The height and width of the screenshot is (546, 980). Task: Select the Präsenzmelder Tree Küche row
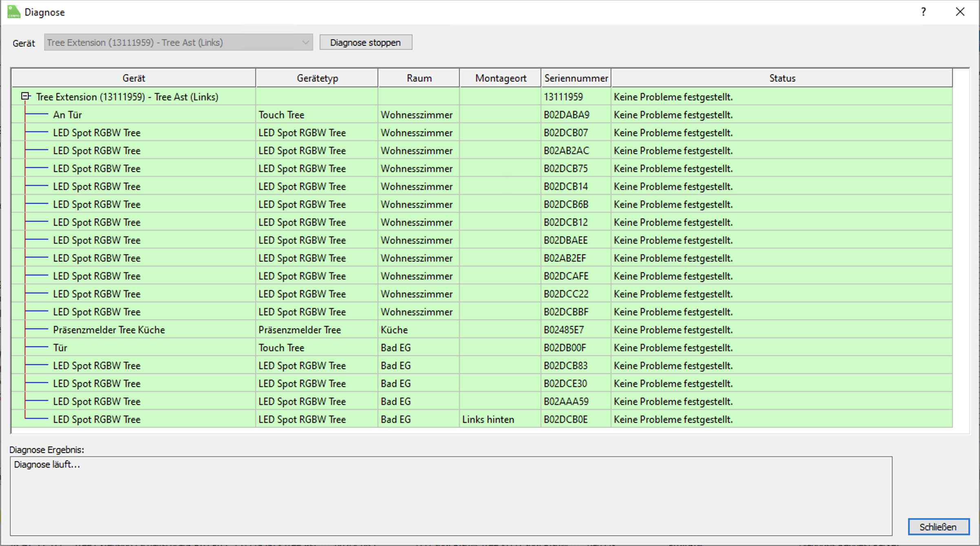tap(109, 330)
